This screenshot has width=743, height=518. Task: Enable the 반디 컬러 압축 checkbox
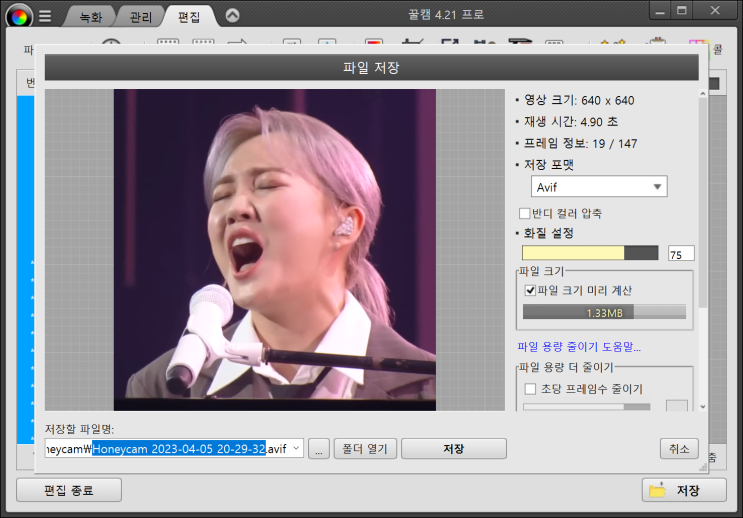pos(525,213)
